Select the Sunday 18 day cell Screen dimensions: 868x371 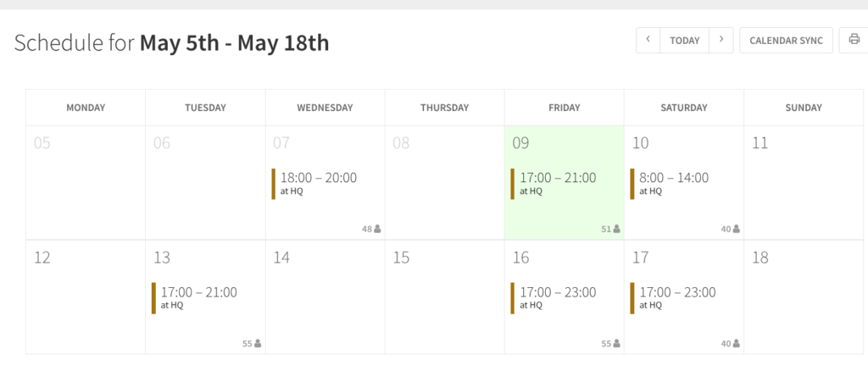(804, 297)
